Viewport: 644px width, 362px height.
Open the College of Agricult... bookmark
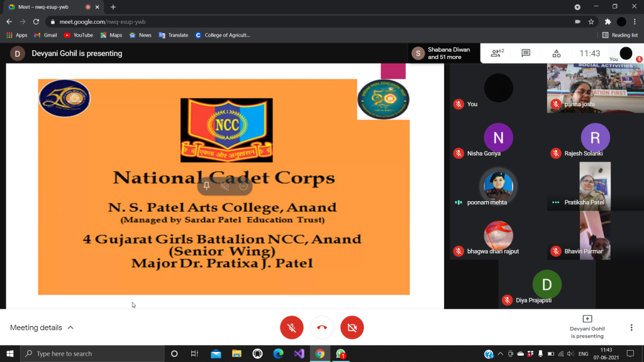coord(223,35)
